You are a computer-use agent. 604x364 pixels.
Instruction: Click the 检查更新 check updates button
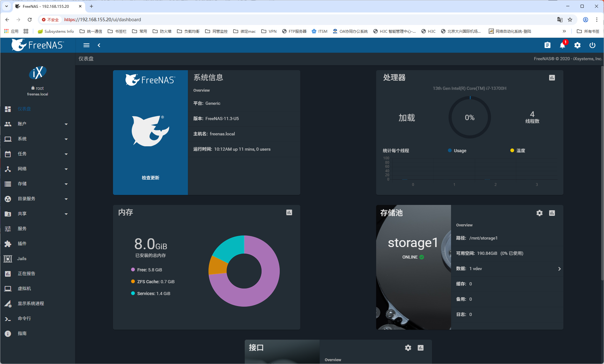coord(150,178)
